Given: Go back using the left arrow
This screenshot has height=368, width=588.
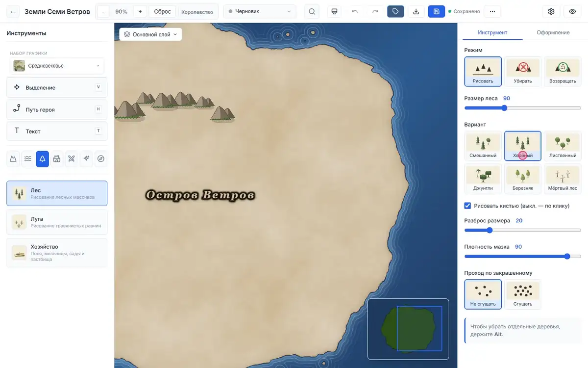Looking at the screenshot, I should [x=13, y=11].
